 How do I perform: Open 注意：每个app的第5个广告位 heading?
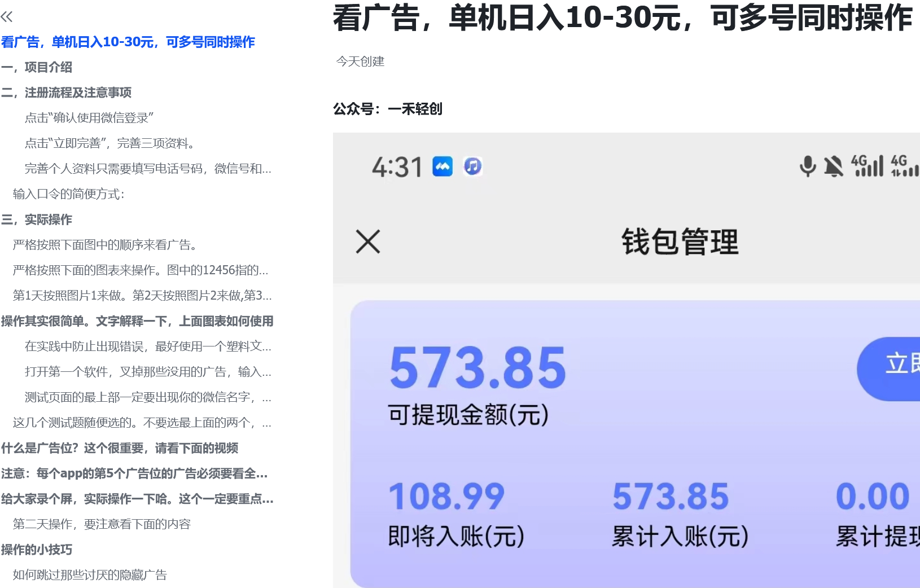134,473
